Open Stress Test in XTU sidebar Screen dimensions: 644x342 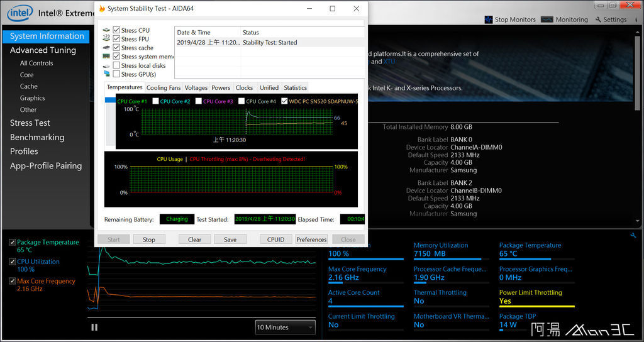(30, 123)
